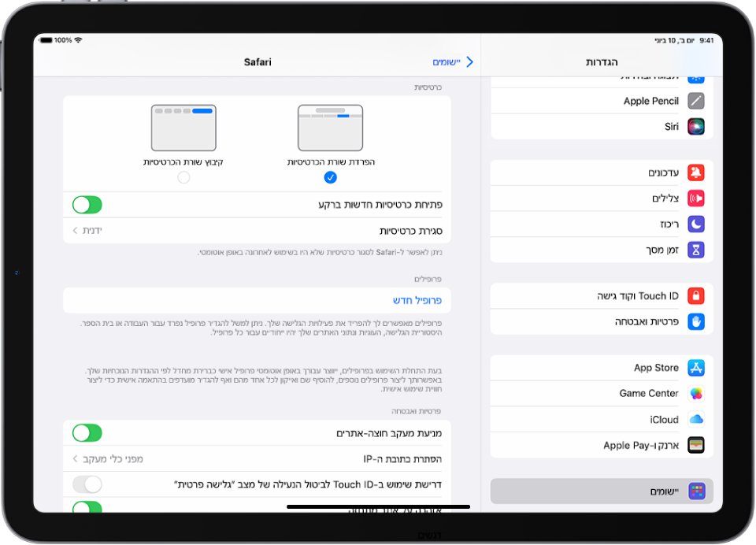
Task: Tap the compact tab bar layout thumbnail
Action: click(183, 128)
